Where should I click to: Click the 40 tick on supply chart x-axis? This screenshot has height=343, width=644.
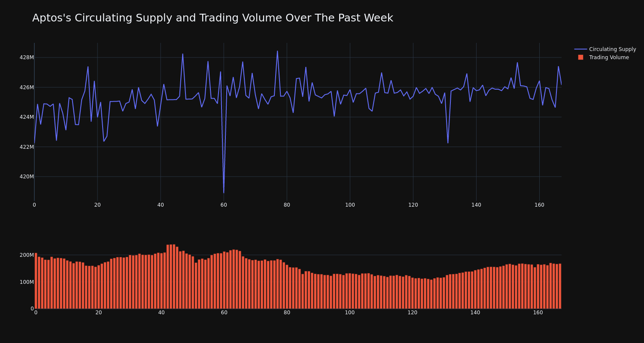pyautogui.click(x=161, y=205)
